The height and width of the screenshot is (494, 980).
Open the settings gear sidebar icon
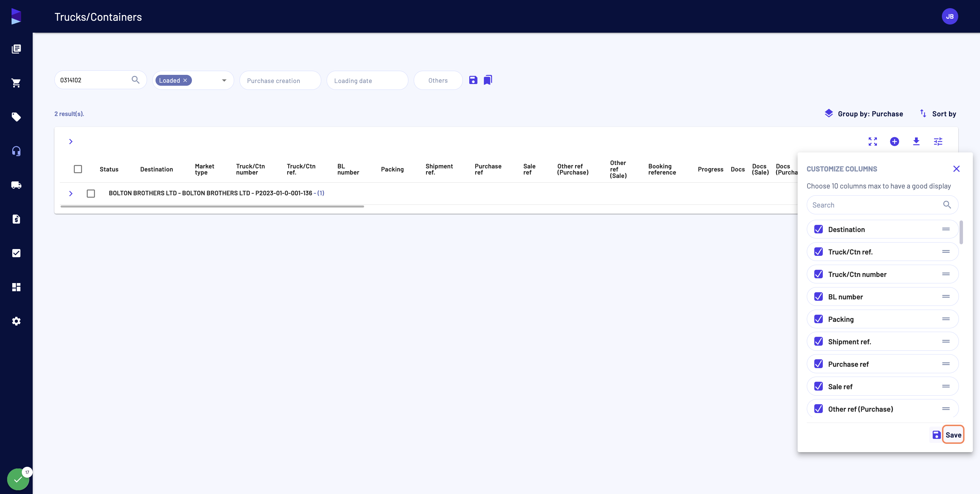(x=16, y=322)
